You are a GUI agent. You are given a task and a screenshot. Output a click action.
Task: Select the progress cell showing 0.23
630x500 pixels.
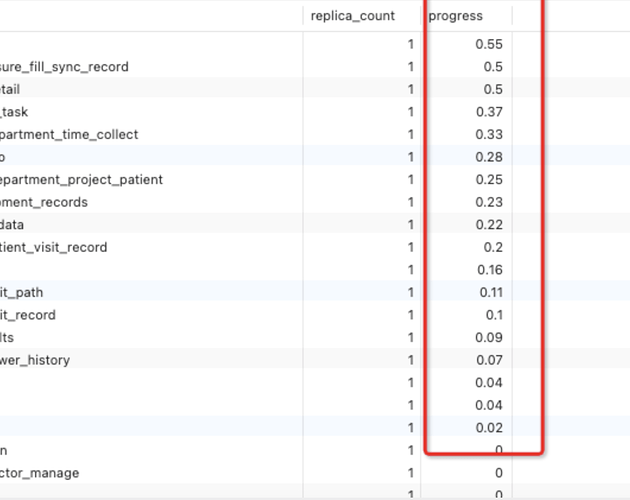(x=466, y=202)
